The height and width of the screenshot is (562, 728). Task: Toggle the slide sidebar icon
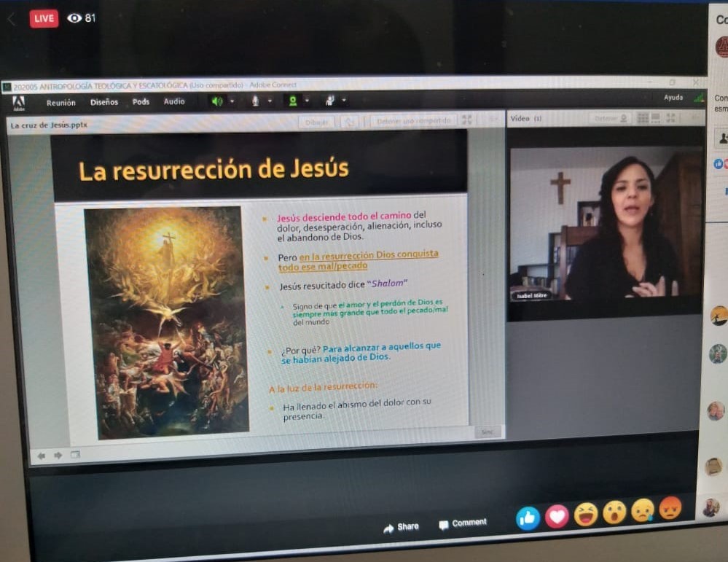coord(75,455)
